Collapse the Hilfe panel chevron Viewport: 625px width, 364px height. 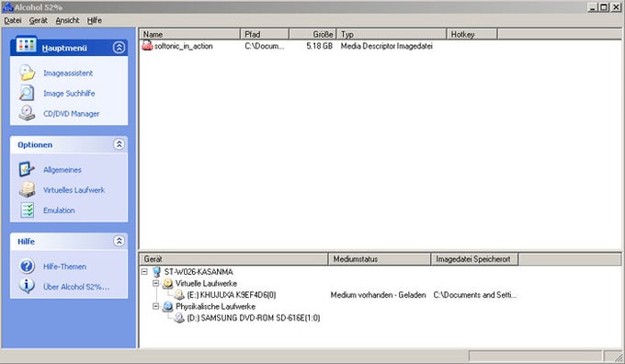coord(119,241)
